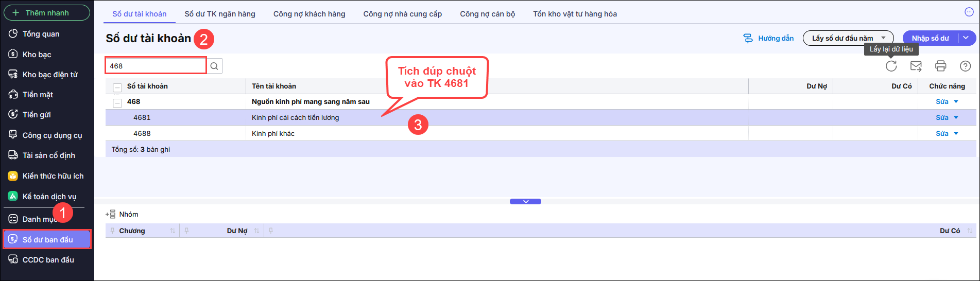The image size is (980, 281).
Task: Switch to Tồn kho vật tư hàng hóa tab
Action: coord(575,14)
